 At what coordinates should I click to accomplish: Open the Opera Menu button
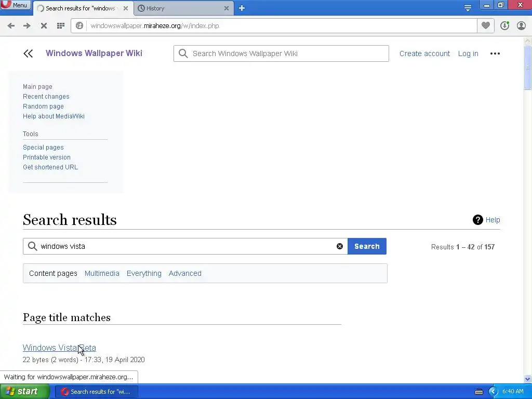point(15,5)
